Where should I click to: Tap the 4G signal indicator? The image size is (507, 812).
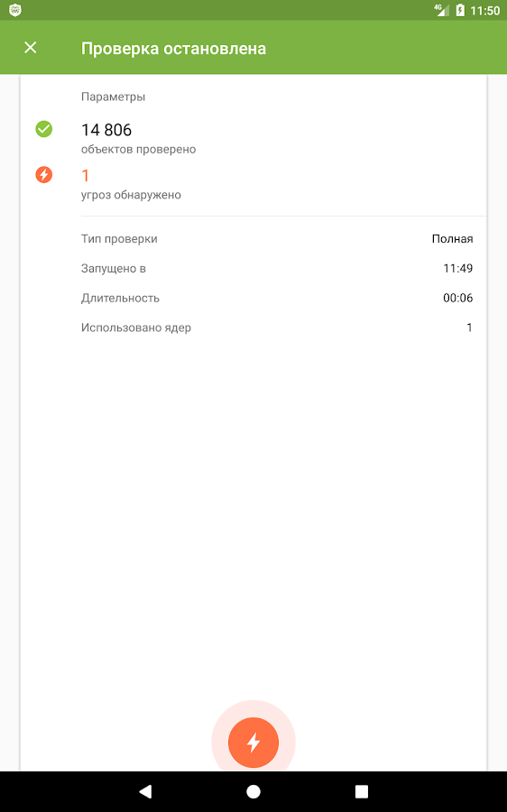click(441, 10)
